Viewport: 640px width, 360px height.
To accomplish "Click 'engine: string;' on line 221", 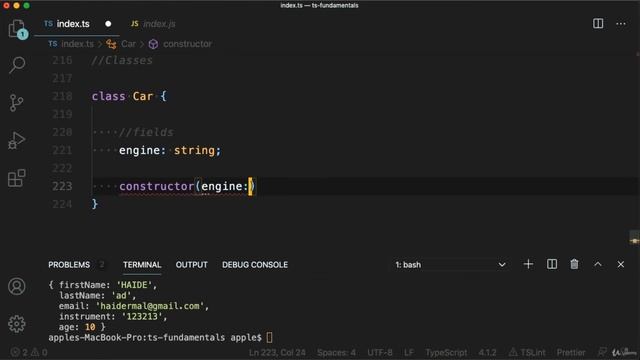I will click(x=170, y=151).
